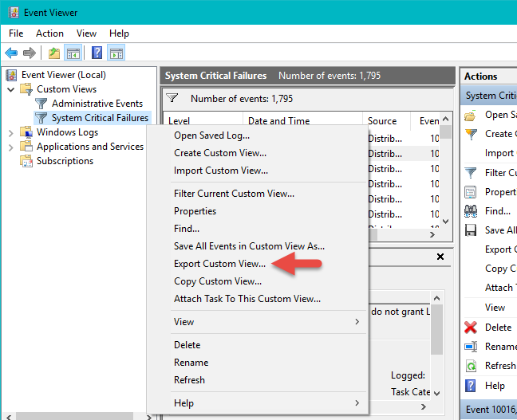Select Subscriptions in the console tree
Viewport: 517px width, 420px height.
click(65, 161)
